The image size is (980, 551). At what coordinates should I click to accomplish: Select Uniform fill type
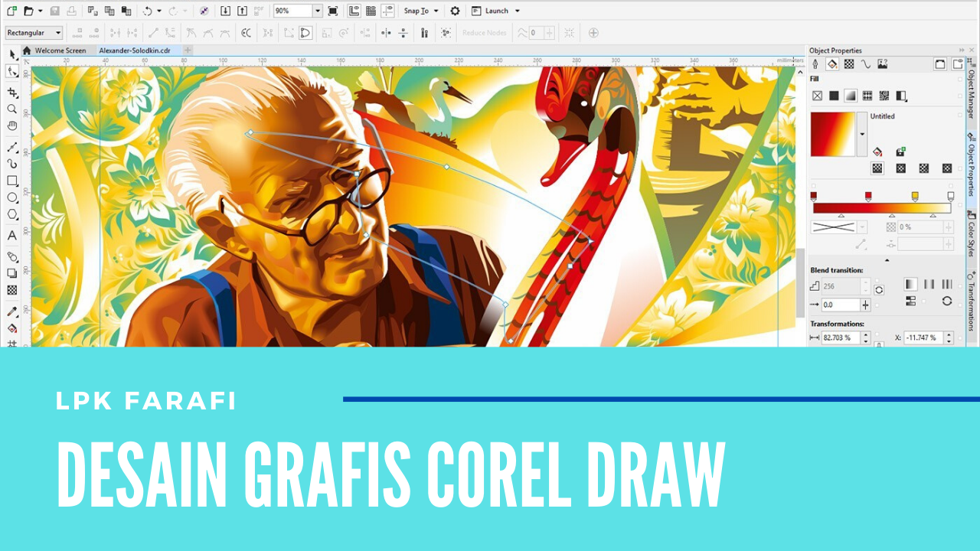[x=834, y=96]
